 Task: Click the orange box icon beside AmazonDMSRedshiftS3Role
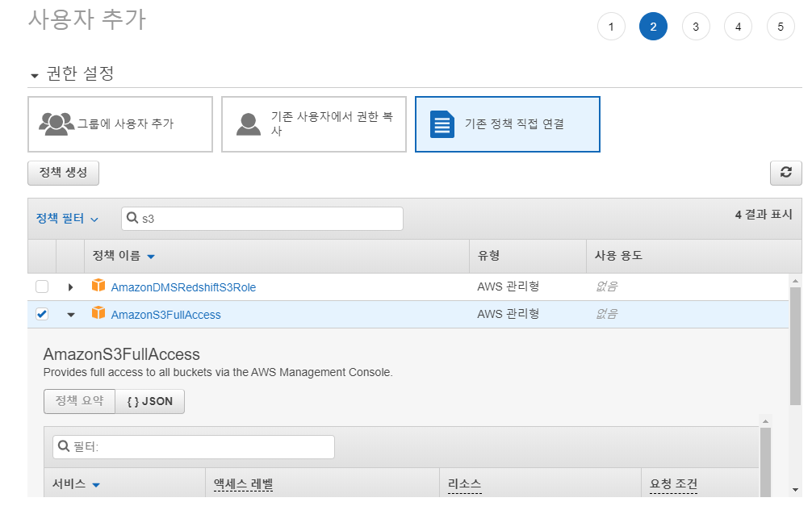point(98,286)
